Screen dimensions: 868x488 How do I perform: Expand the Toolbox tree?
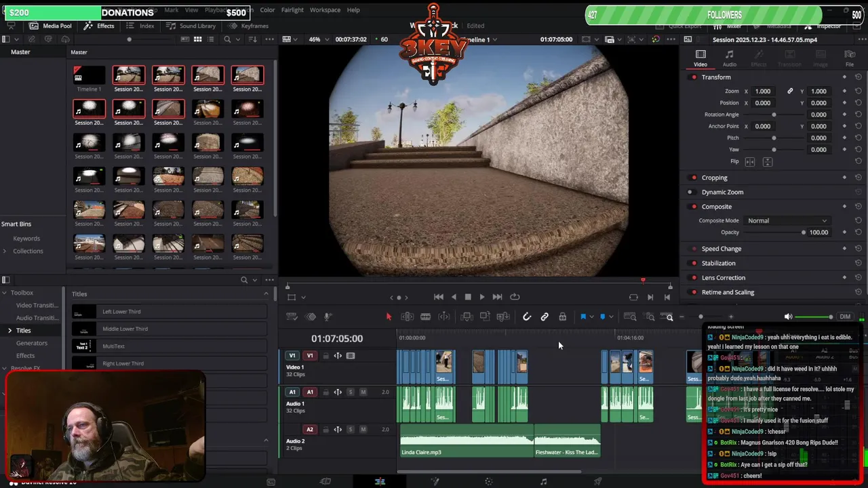click(x=4, y=293)
